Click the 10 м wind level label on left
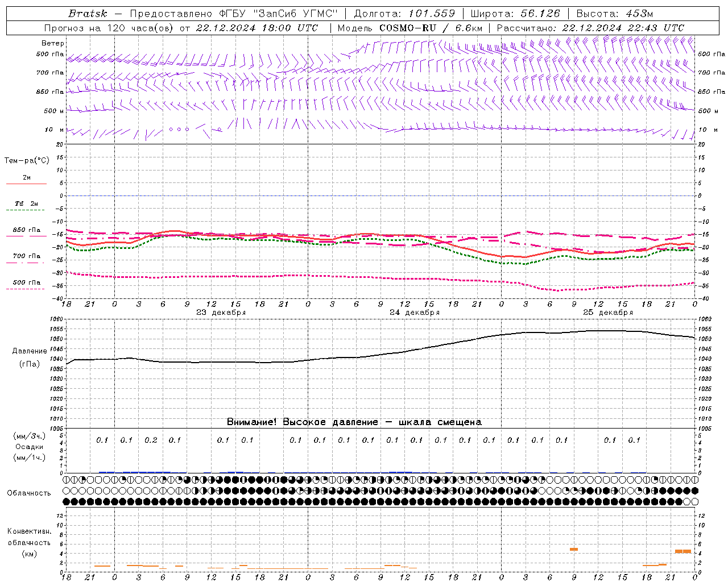 click(53, 130)
